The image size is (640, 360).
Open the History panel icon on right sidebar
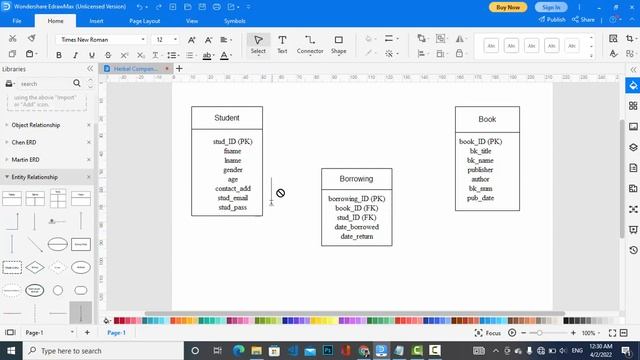(633, 250)
